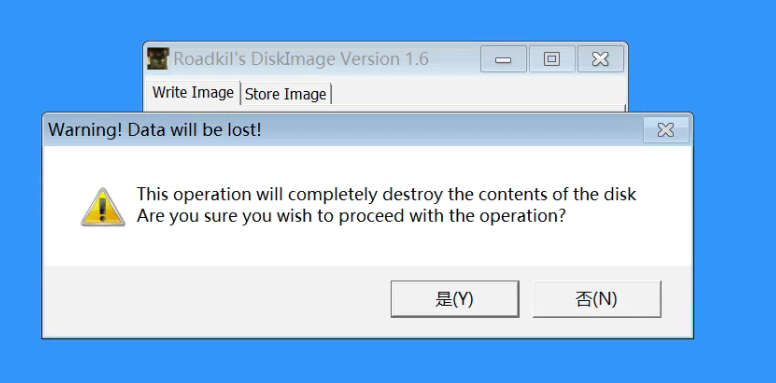The height and width of the screenshot is (383, 776).
Task: Open the Store Image tab
Action: point(286,94)
